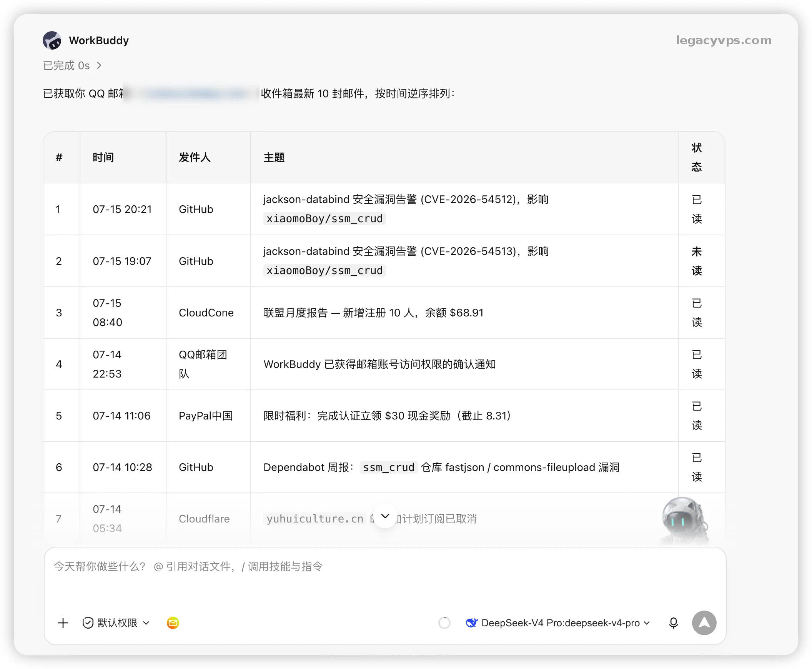Image resolution: width=812 pixels, height=669 pixels.
Task: Click yuhuiculture.cn code text
Action: 315,519
